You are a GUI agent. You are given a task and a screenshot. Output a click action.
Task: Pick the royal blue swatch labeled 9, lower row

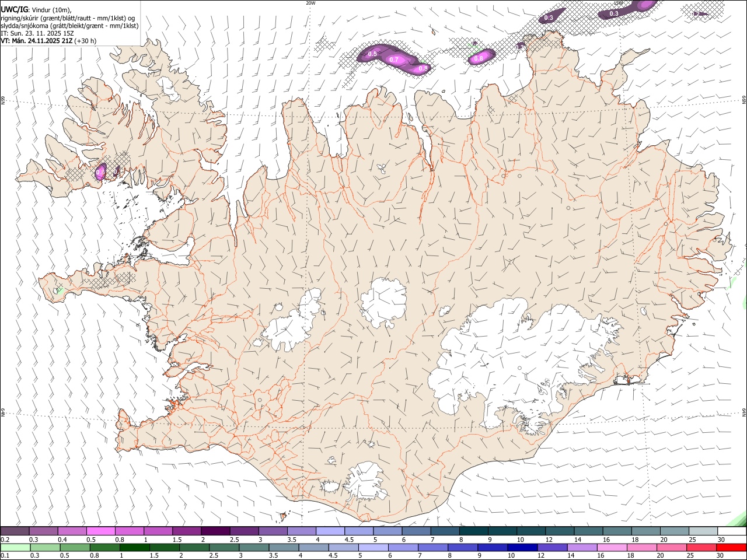[493, 548]
